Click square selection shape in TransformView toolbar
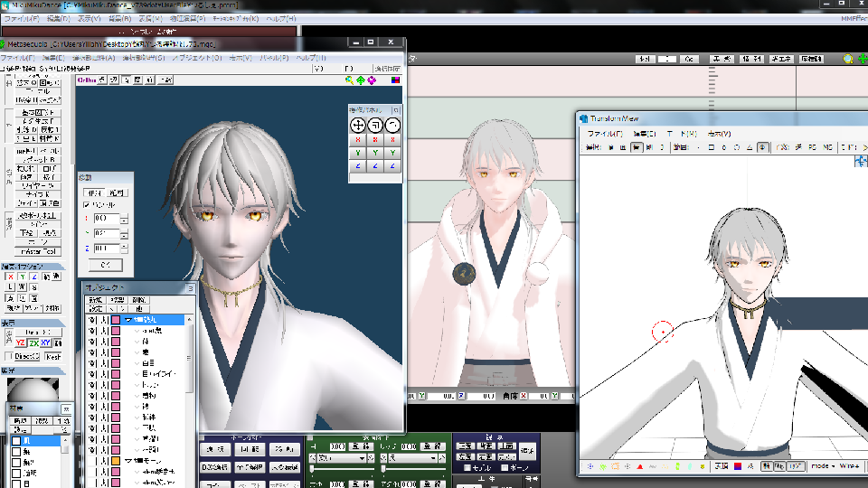This screenshot has height=488, width=868. click(x=712, y=147)
